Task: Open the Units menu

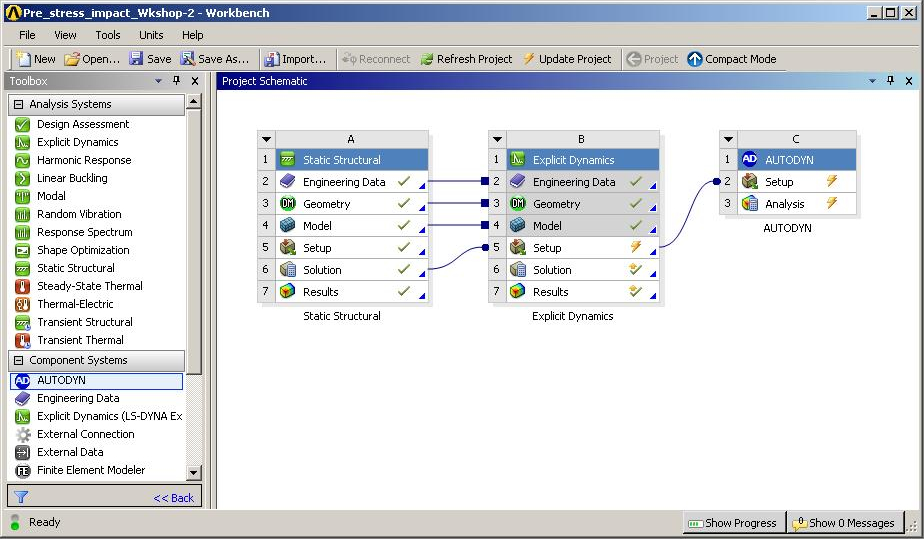Action: tap(151, 35)
